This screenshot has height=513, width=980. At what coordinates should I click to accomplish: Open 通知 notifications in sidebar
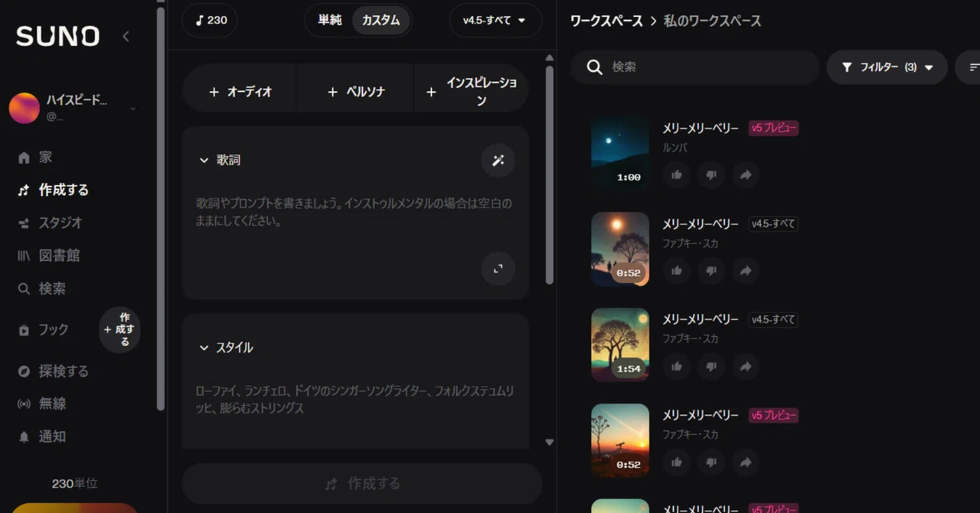(x=41, y=436)
